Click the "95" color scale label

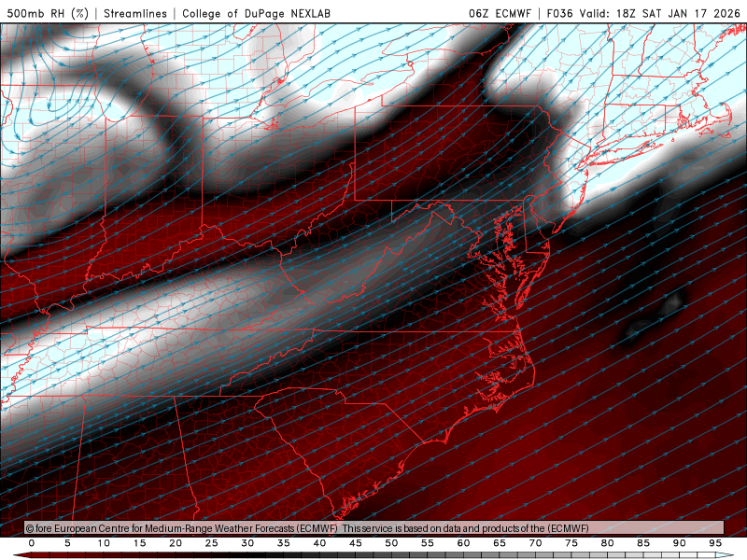pos(715,543)
